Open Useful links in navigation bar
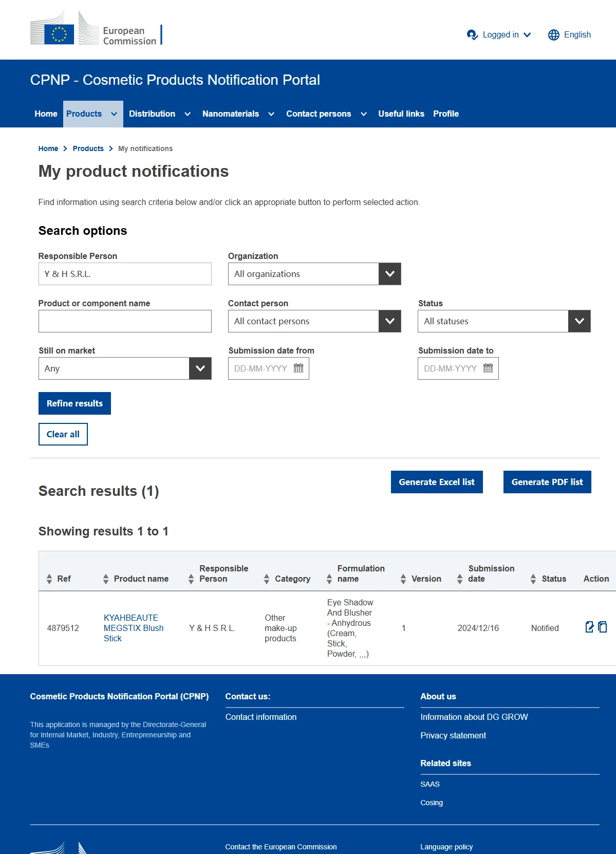 401,114
